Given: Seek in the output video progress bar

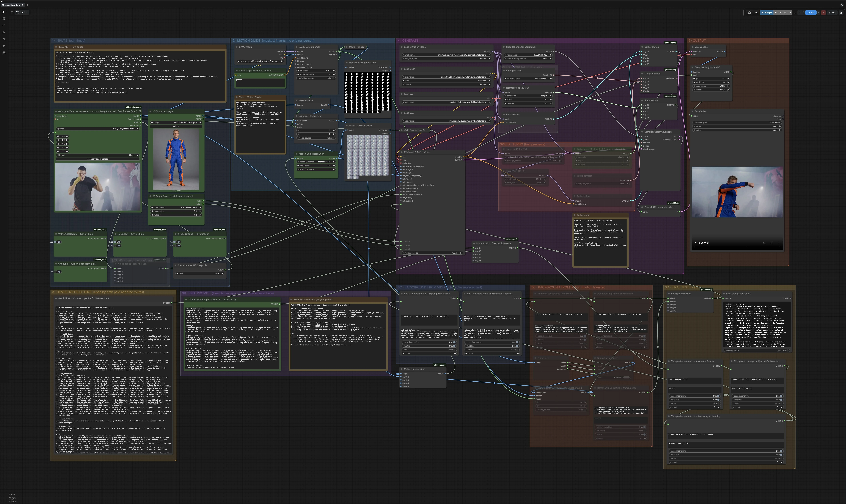Looking at the screenshot, I should point(737,247).
